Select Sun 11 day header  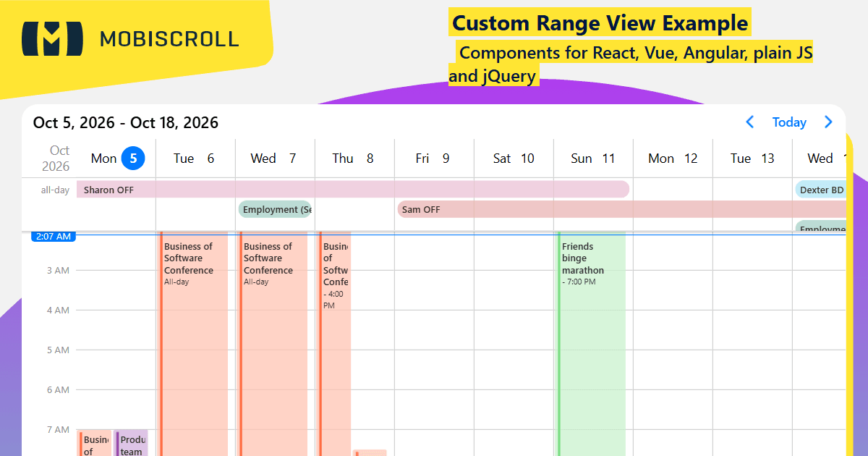coord(593,159)
